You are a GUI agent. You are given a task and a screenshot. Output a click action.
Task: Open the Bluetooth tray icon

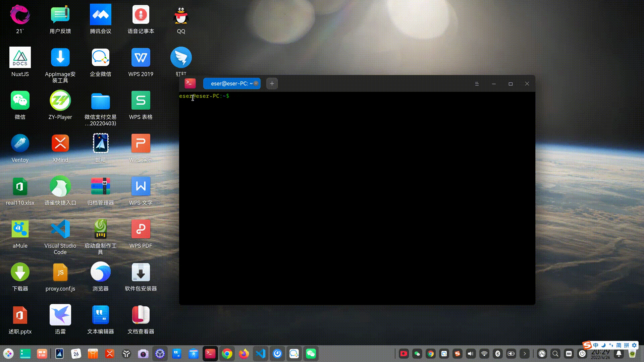(x=498, y=354)
